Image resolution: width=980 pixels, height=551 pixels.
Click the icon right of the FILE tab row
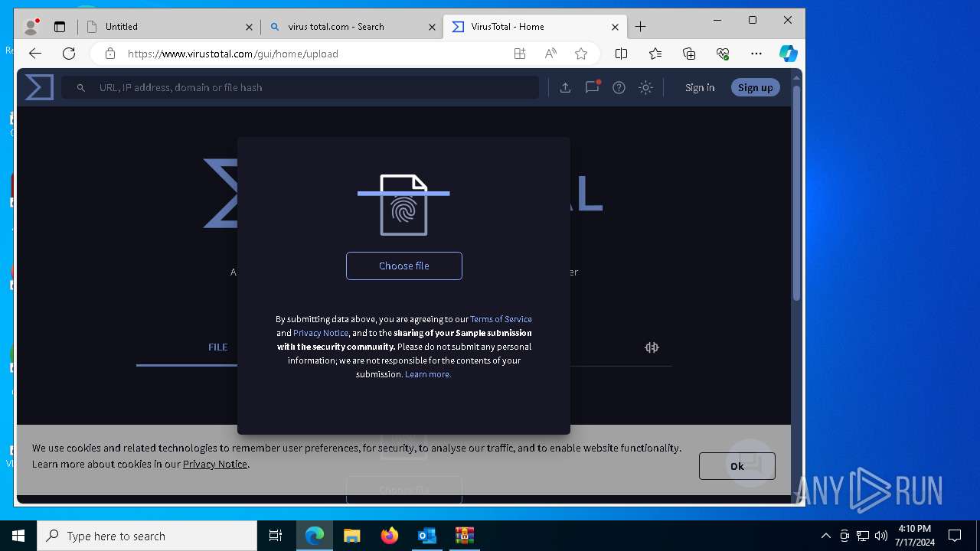(652, 347)
